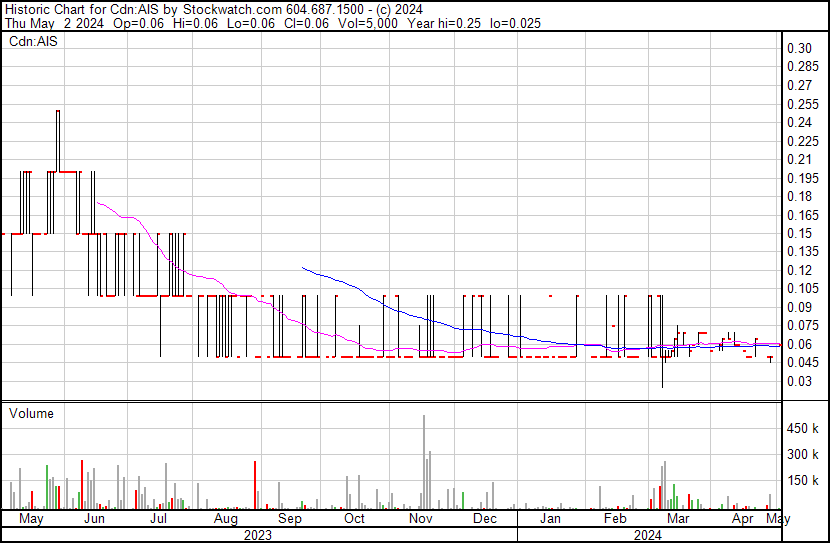The width and height of the screenshot is (830, 543).
Task: Select the Nov month label on the time axis
Action: click(x=421, y=519)
